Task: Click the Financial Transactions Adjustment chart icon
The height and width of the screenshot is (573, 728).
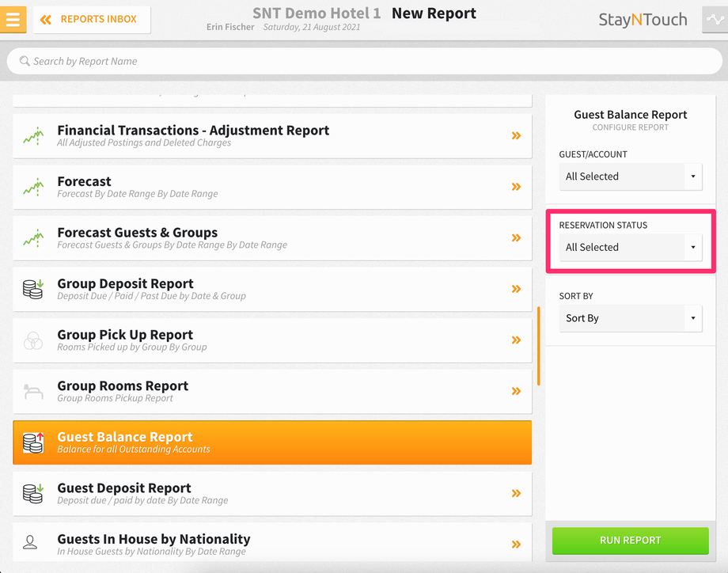Action: tap(33, 135)
